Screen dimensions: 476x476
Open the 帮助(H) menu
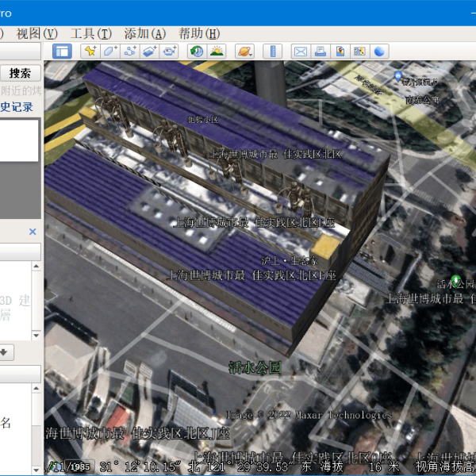198,33
